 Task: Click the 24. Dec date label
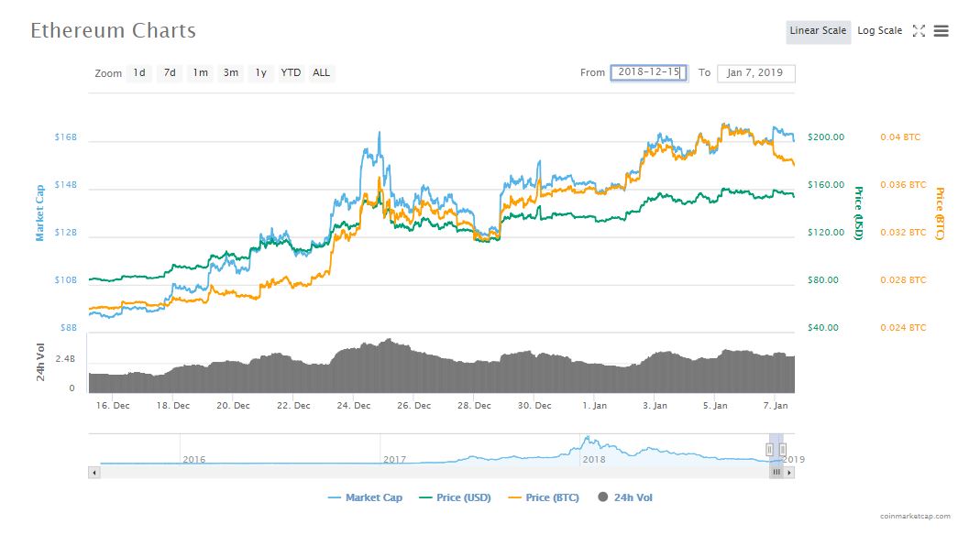pyautogui.click(x=354, y=406)
